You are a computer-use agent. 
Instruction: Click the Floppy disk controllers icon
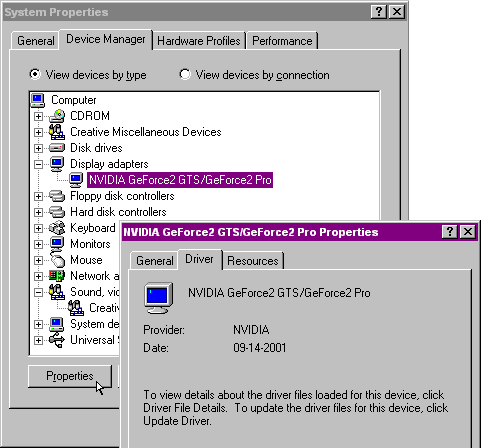tap(57, 196)
